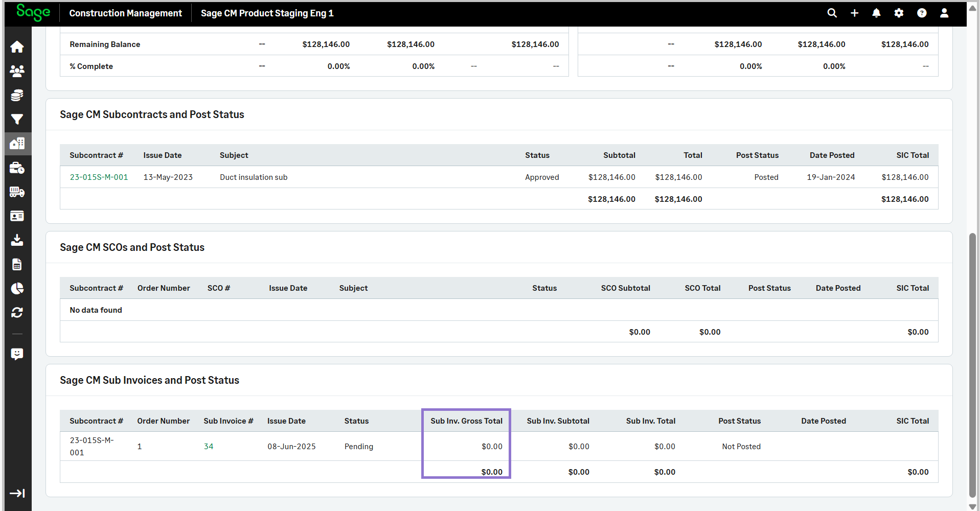Open the calculator document sidebar icon
The image size is (980, 511).
click(17, 264)
